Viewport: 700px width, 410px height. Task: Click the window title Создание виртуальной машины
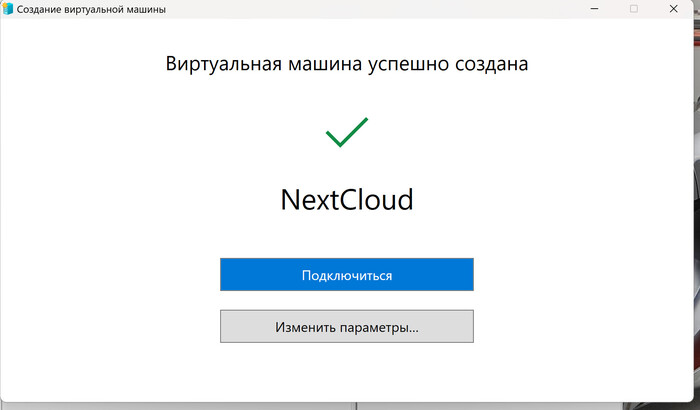[91, 9]
